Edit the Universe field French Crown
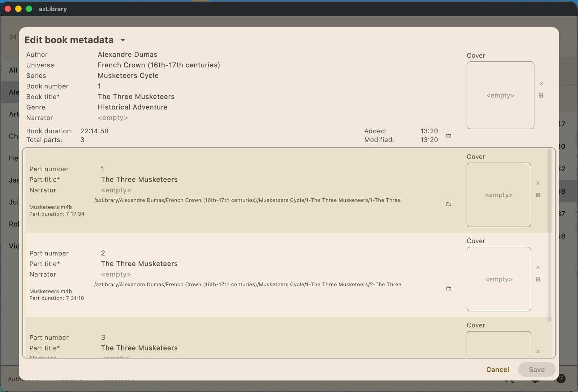Viewport: 578px width, 392px height. pos(159,65)
